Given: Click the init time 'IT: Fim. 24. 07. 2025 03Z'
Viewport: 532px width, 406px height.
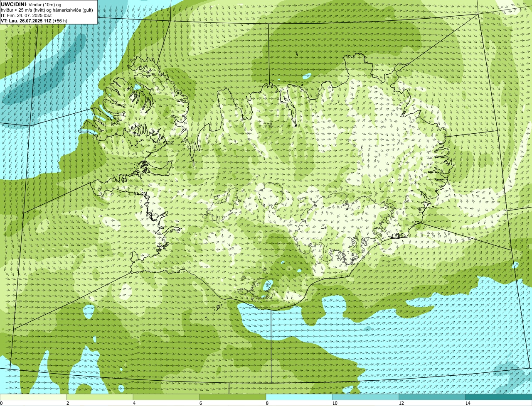Looking at the screenshot, I should pyautogui.click(x=26, y=15).
